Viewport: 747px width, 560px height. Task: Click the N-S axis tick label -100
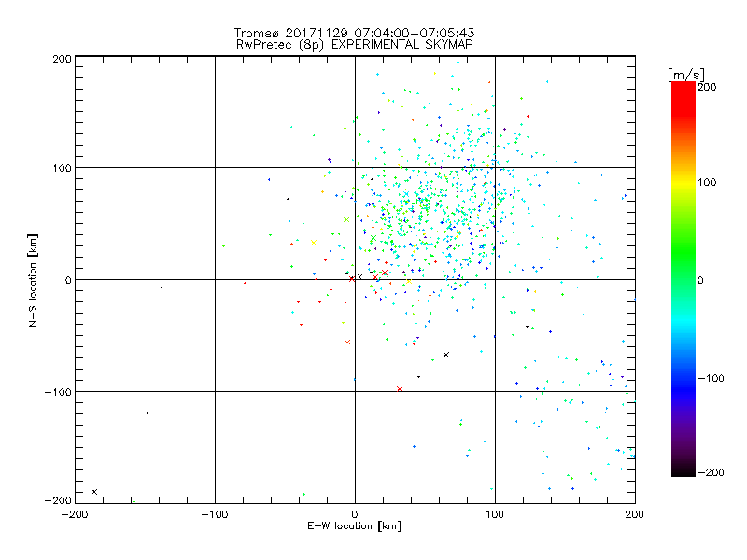(x=58, y=392)
